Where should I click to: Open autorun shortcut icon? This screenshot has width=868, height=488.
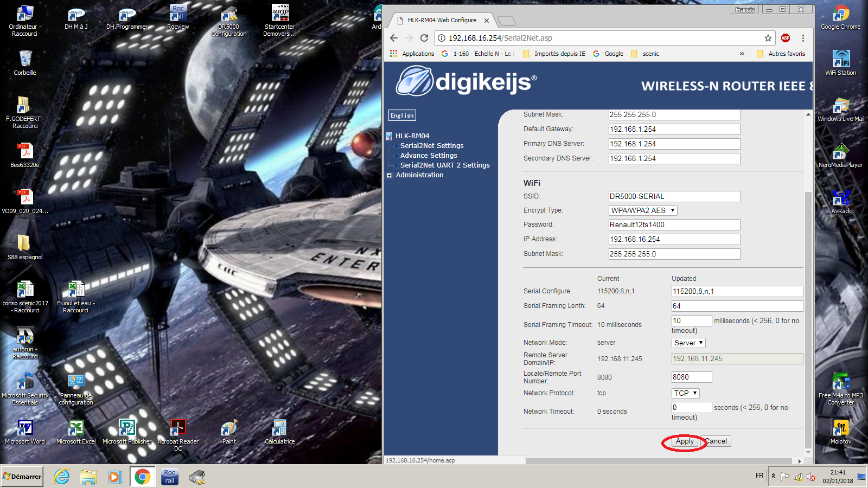25,343
